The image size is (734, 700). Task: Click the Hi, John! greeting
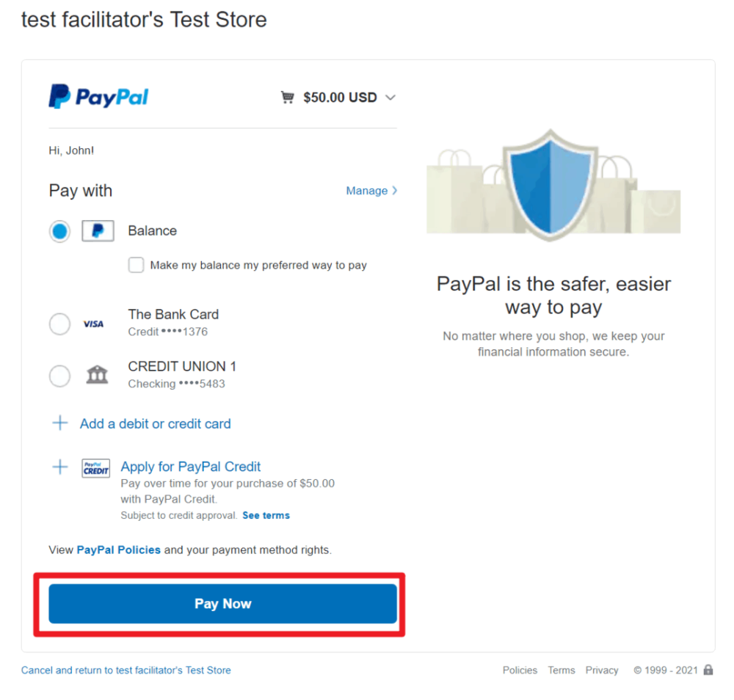point(71,150)
